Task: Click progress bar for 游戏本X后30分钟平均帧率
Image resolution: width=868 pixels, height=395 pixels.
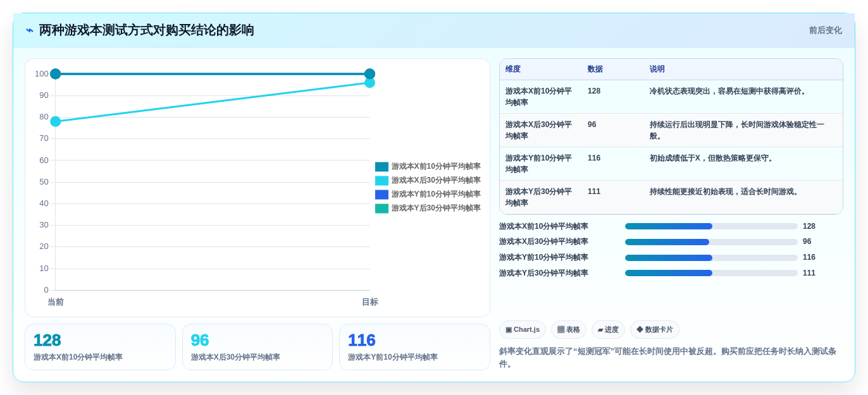Action: click(711, 242)
